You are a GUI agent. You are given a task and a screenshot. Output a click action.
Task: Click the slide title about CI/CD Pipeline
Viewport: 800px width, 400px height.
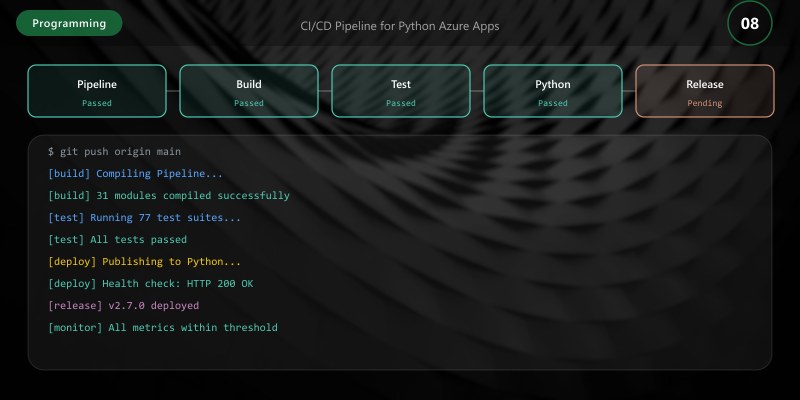(x=400, y=26)
